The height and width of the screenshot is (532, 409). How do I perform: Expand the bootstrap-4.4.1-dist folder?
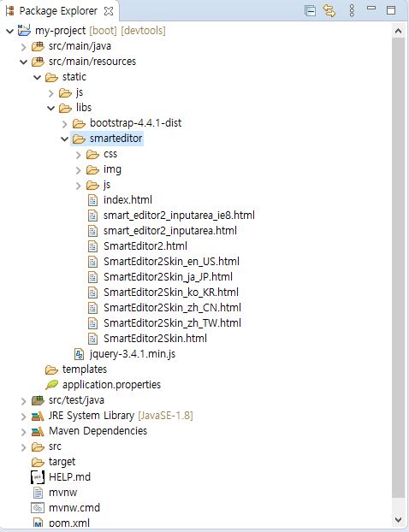click(65, 124)
